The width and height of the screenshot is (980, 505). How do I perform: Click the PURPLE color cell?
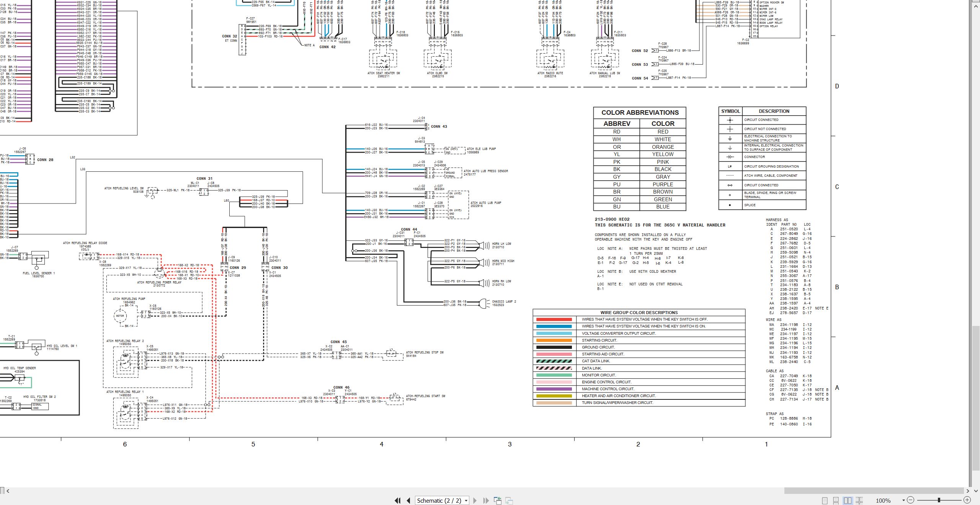663,184
